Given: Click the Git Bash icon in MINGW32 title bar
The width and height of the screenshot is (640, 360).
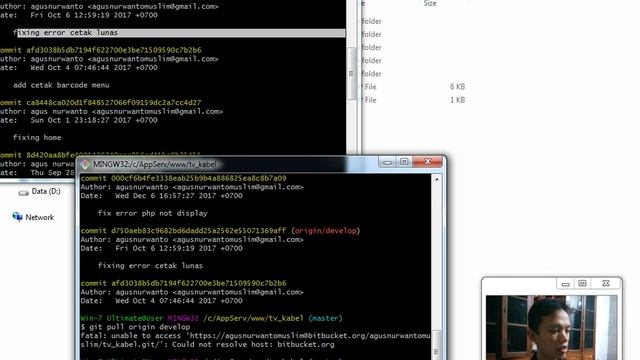Looking at the screenshot, I should [85, 164].
